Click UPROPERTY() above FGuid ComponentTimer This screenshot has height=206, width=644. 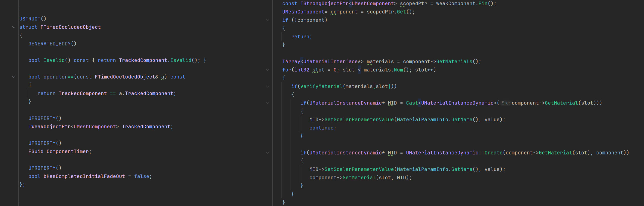click(x=45, y=143)
